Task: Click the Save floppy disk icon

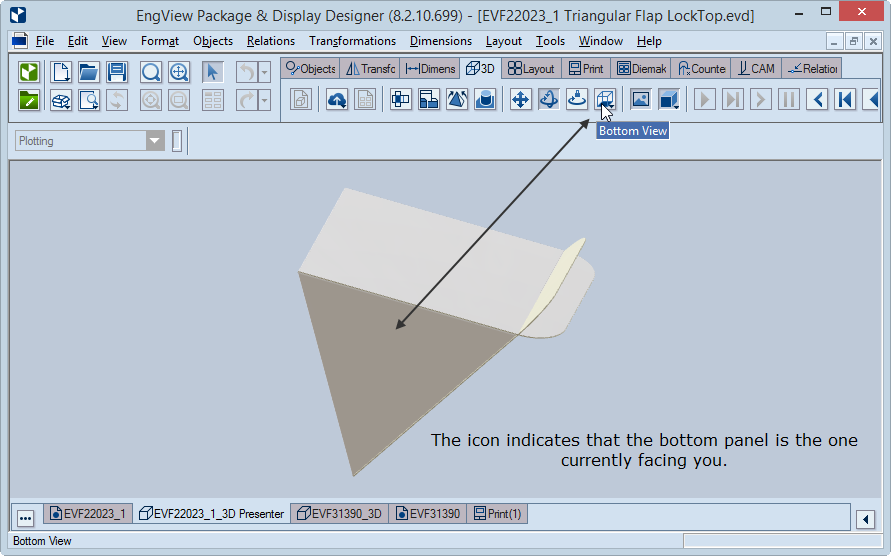Action: pyautogui.click(x=116, y=72)
